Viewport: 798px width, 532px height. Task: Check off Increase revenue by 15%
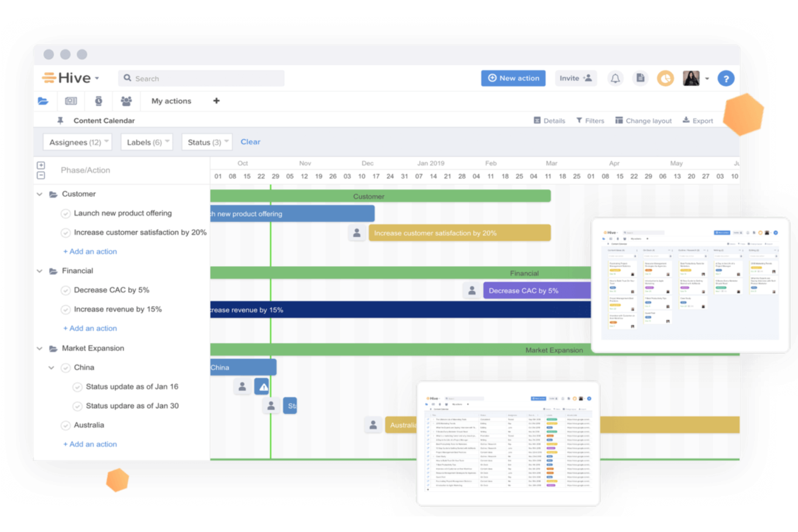coord(66,309)
